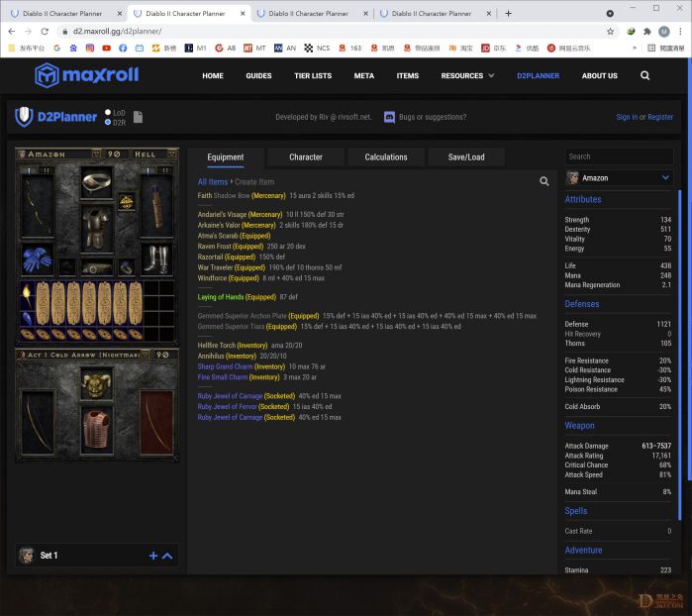Open the Calculations tab
The height and width of the screenshot is (616, 692).
click(386, 157)
